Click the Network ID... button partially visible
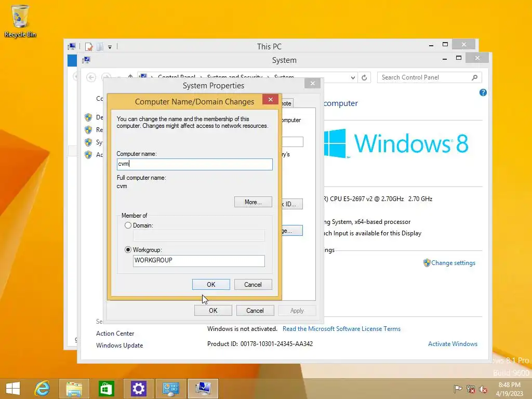This screenshot has width=532, height=399. click(x=292, y=204)
